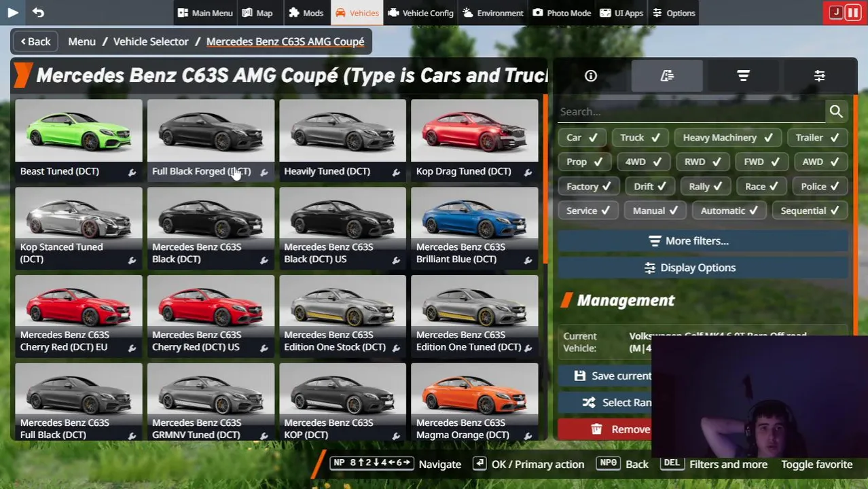This screenshot has width=868, height=489.
Task: Open the UI Apps tab
Action: point(621,13)
